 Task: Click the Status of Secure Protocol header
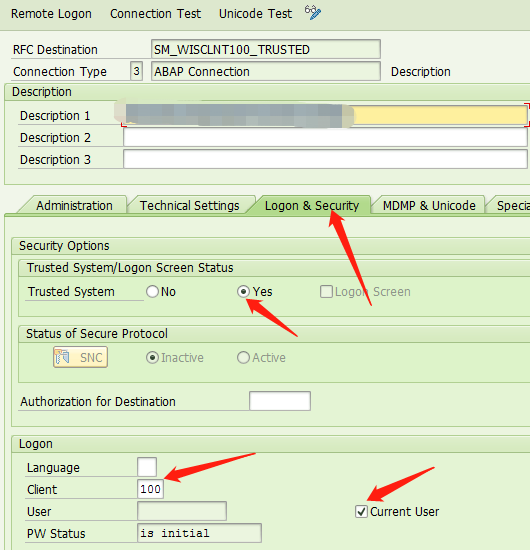97,334
